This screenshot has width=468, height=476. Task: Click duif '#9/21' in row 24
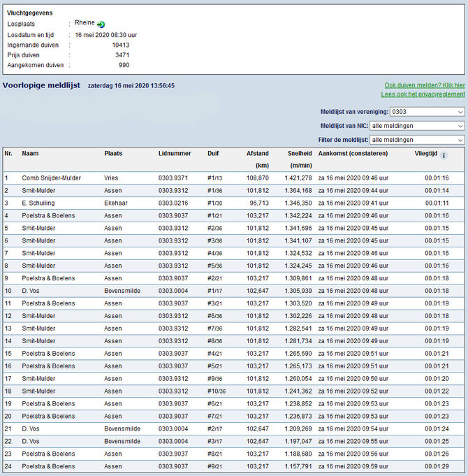pos(214,467)
